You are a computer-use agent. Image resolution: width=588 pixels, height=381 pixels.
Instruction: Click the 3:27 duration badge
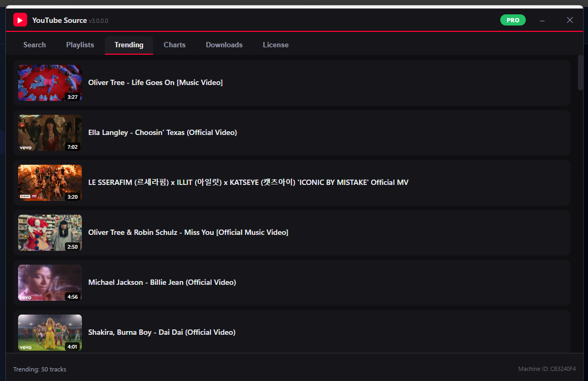click(x=72, y=97)
